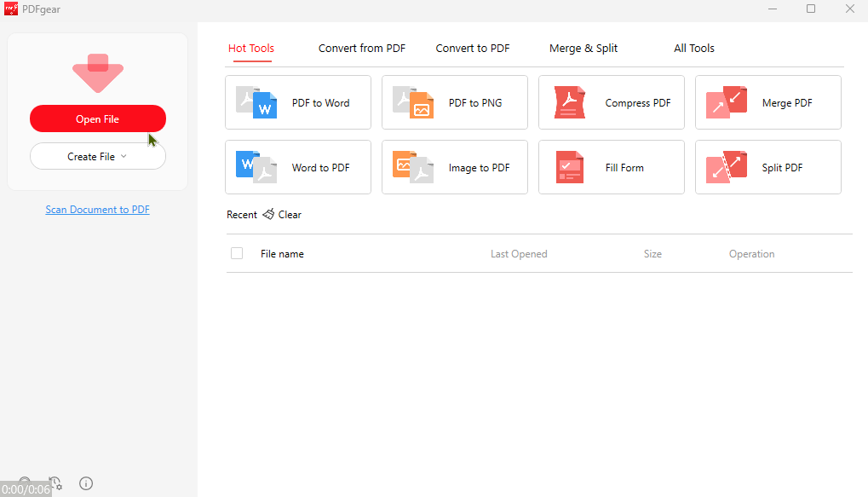Open the Split PDF tool
Viewport: 868px width, 497px height.
767,167
